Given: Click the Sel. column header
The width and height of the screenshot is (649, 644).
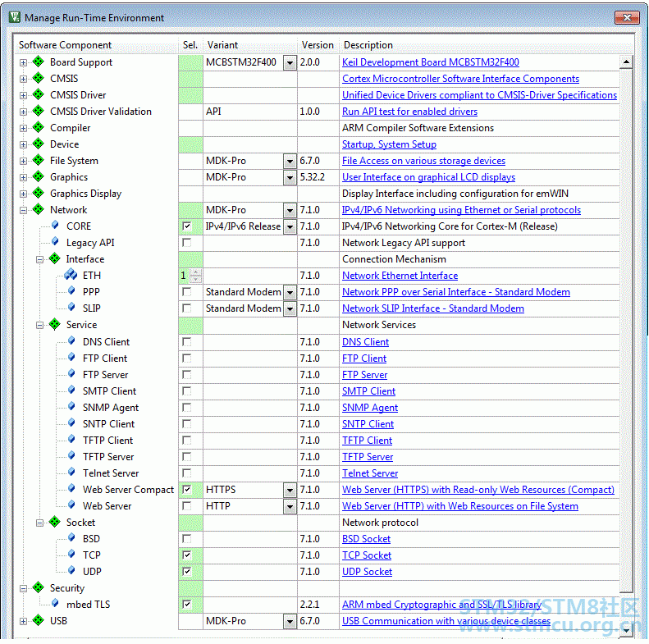Looking at the screenshot, I should pos(190,44).
